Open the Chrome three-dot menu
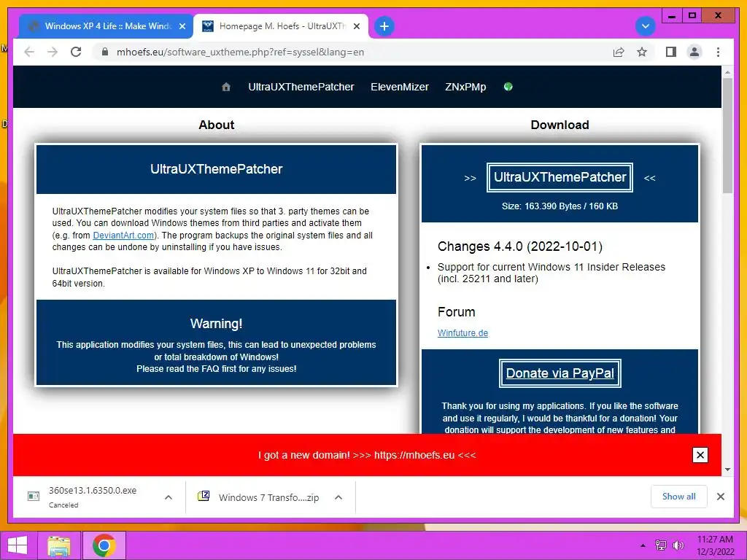The image size is (747, 560). pyautogui.click(x=718, y=52)
